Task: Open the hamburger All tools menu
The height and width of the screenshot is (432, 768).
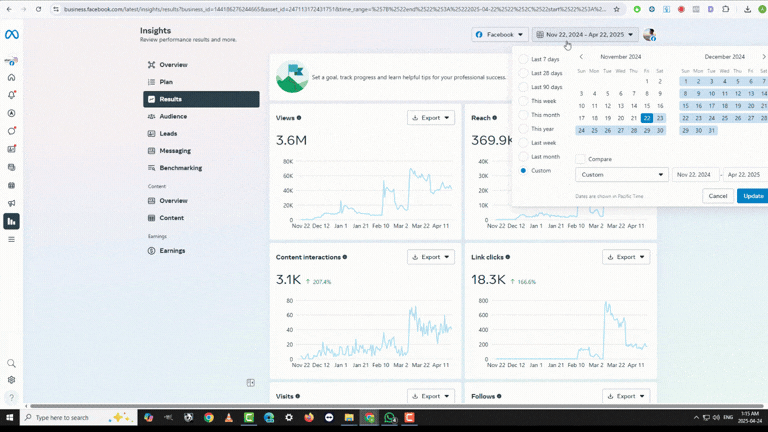Action: 12,239
